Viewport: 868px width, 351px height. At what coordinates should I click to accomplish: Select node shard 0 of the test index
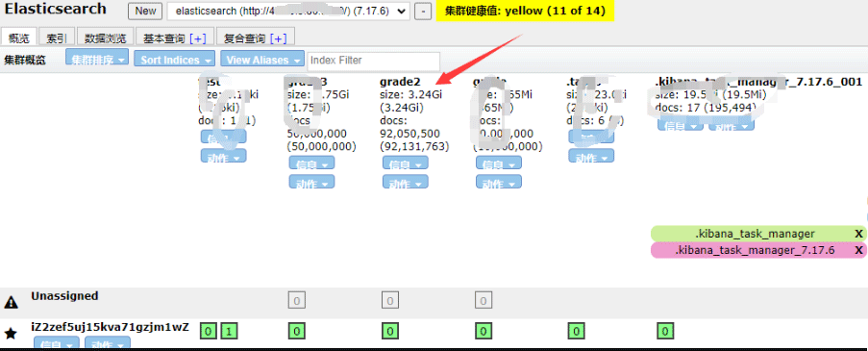click(208, 332)
